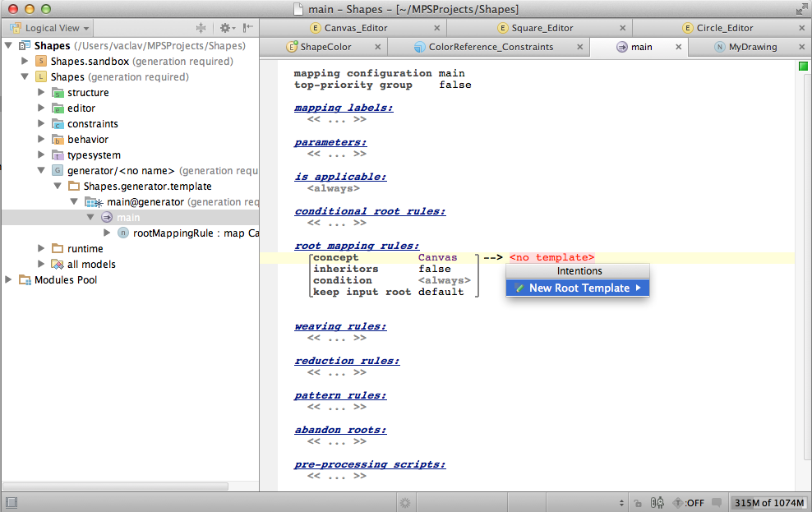Click the all models icon
The image size is (812, 512).
58,265
